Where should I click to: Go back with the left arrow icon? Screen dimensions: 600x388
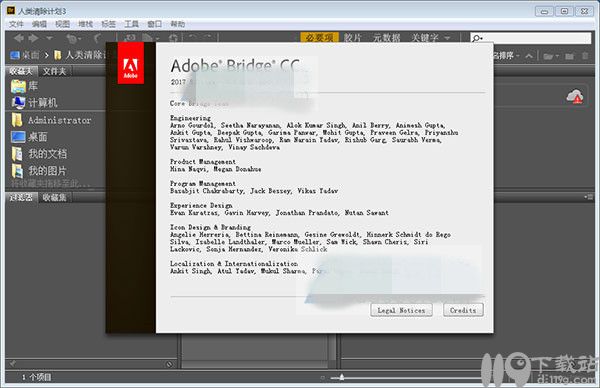click(x=18, y=38)
